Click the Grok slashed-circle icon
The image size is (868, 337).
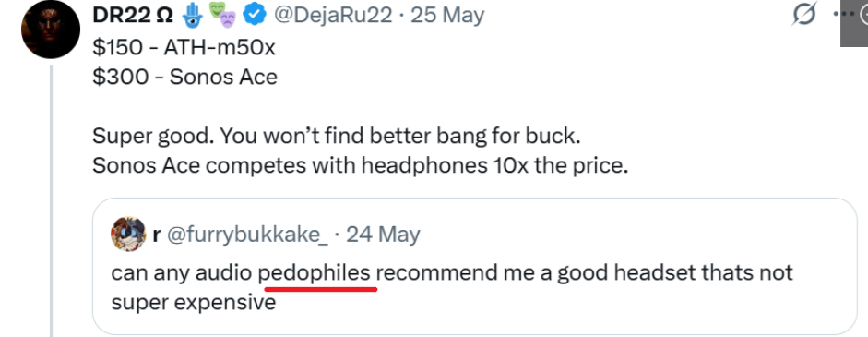pyautogui.click(x=804, y=14)
